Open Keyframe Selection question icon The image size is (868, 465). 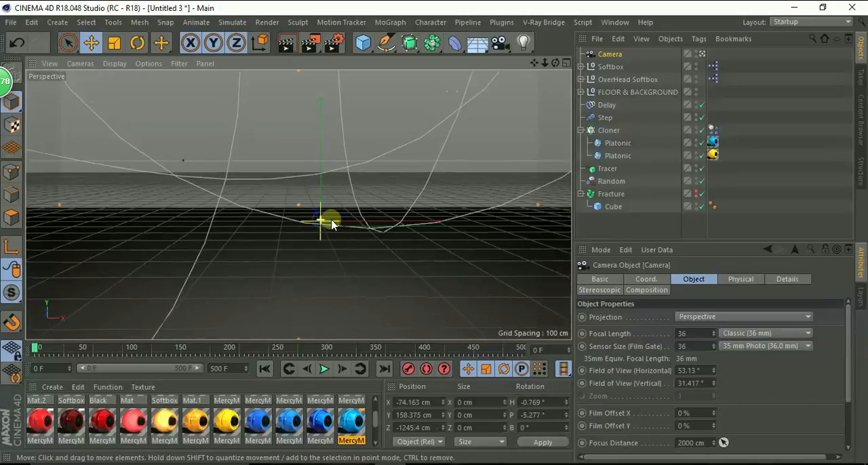pyautogui.click(x=444, y=369)
